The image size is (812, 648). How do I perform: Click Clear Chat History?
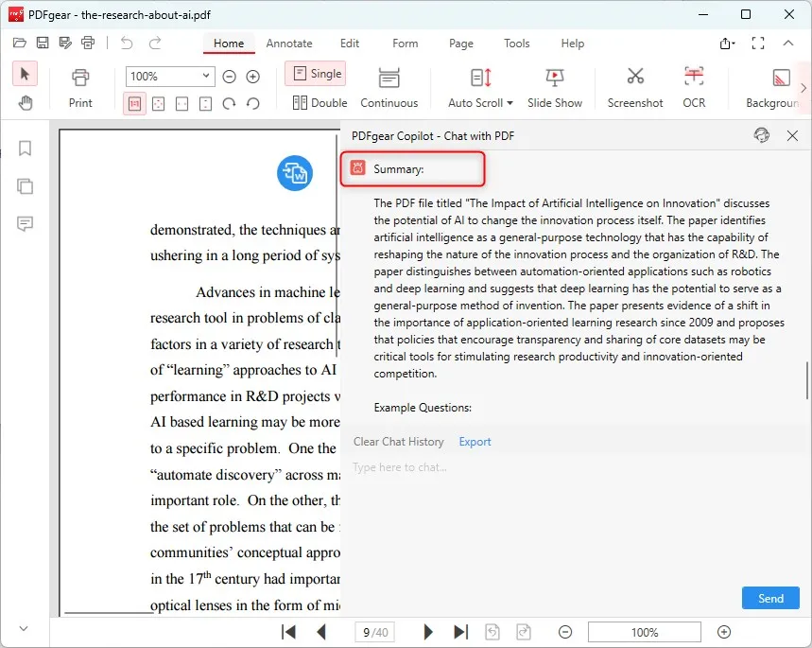click(398, 442)
